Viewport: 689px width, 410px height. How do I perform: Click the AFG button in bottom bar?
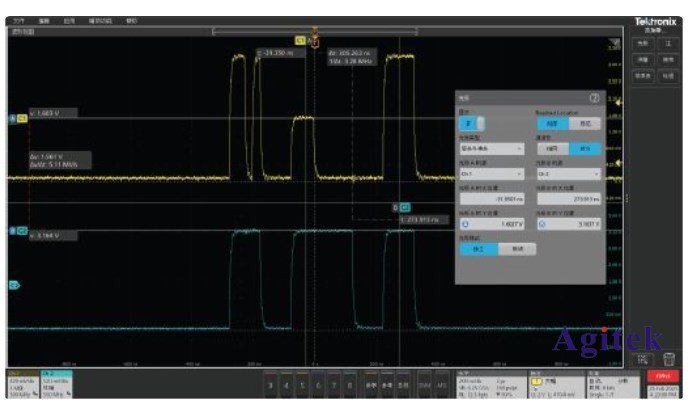pyautogui.click(x=441, y=384)
